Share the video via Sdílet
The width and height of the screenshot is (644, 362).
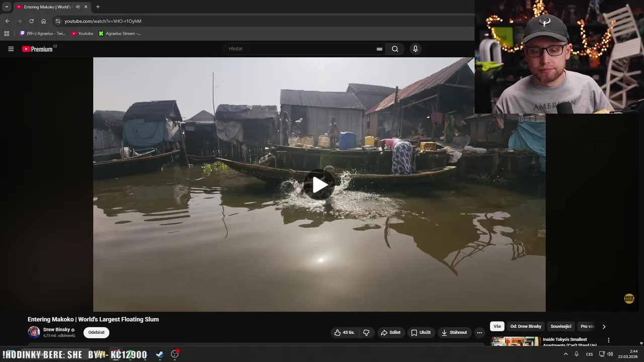click(391, 332)
